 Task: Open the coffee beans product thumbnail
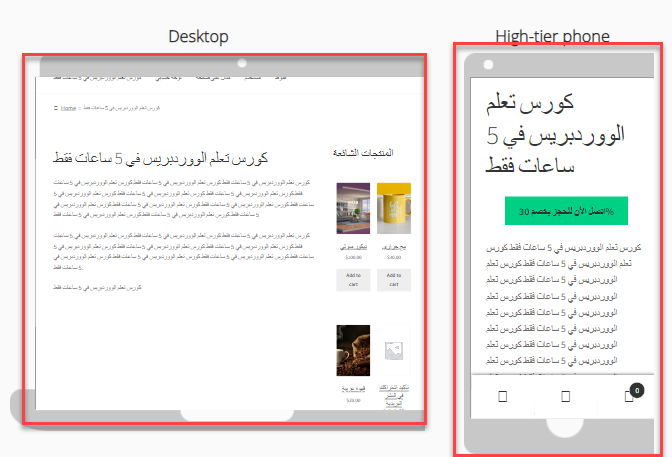(353, 350)
